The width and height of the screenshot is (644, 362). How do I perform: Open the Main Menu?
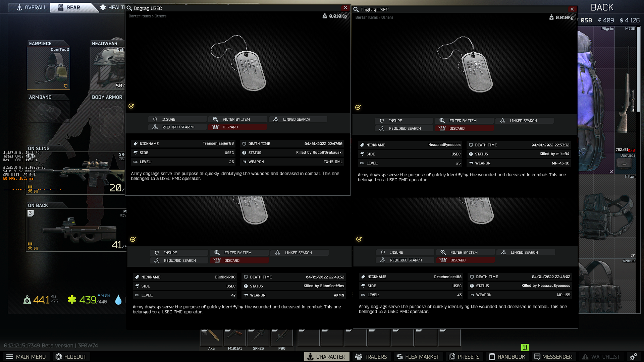[26, 357]
